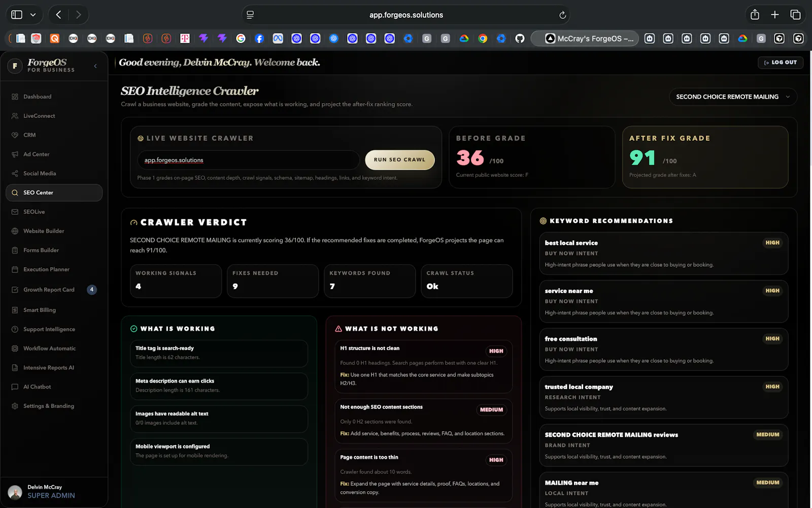812x508 pixels.
Task: Open AI Chatbot speech bubble icon
Action: click(15, 387)
